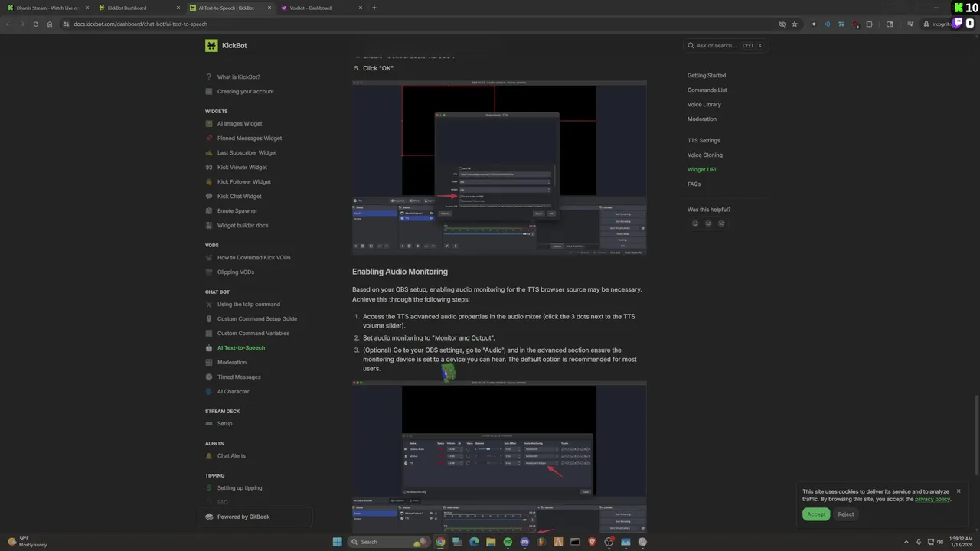Open the Moderation page under Chat Bot

(231, 363)
